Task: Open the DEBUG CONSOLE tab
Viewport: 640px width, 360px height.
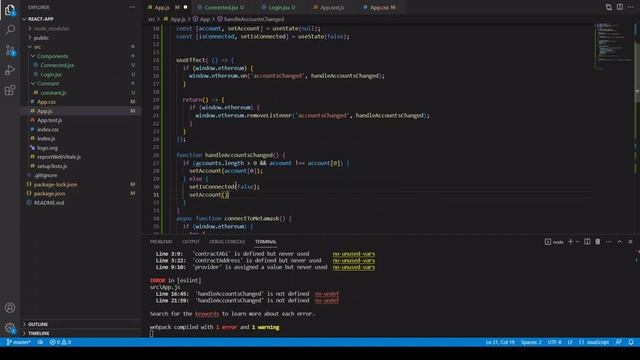Action: tap(227, 242)
